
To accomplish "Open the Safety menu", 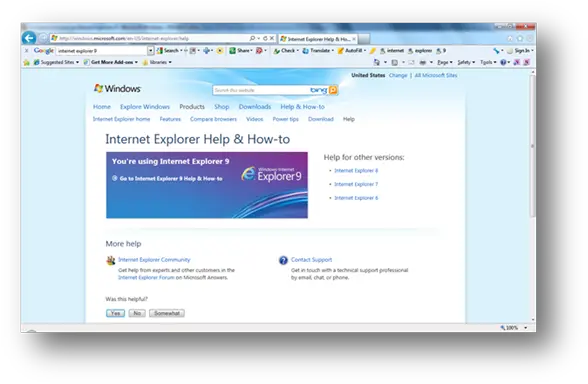I will click(x=466, y=62).
